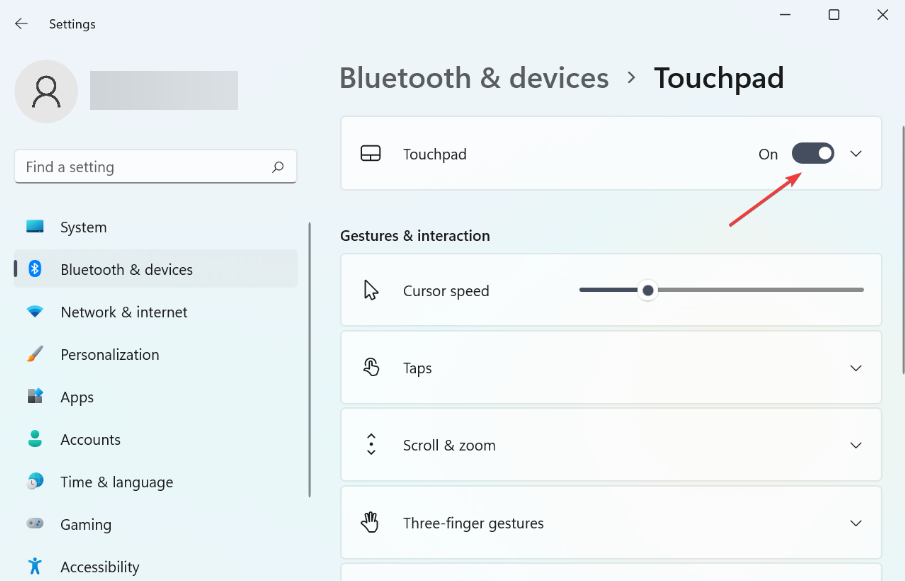Click the Bluetooth icon in the sidebar
Image resolution: width=905 pixels, height=581 pixels.
pos(35,268)
